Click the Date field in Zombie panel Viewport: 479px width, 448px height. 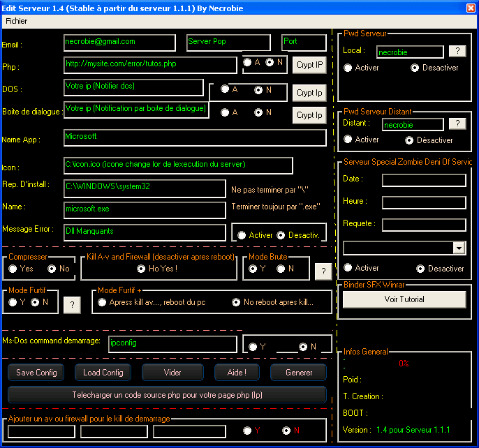point(424,180)
